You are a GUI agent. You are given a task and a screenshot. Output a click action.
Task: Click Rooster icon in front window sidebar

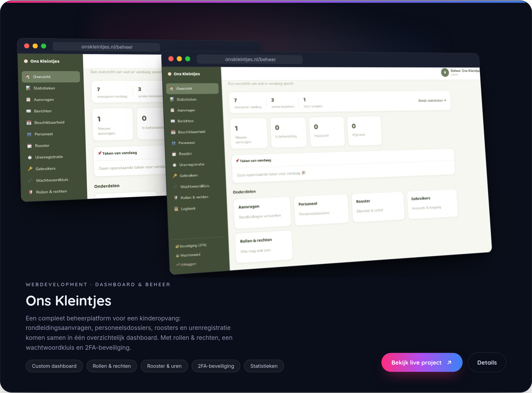(174, 154)
